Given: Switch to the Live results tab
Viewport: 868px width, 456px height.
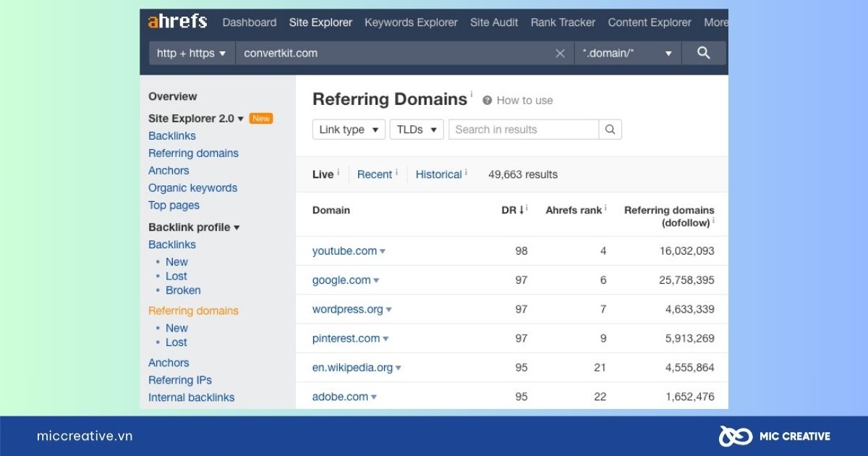Looking at the screenshot, I should pos(323,174).
